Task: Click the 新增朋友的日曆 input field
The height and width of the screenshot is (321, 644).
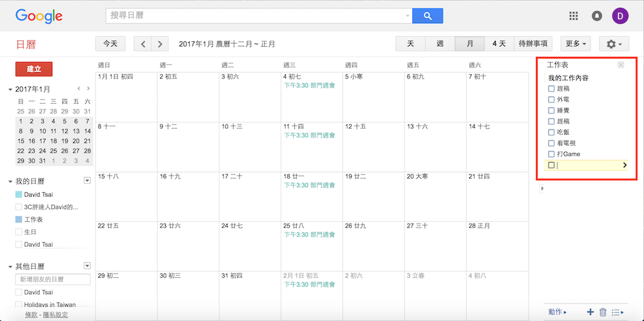Action: tap(53, 280)
